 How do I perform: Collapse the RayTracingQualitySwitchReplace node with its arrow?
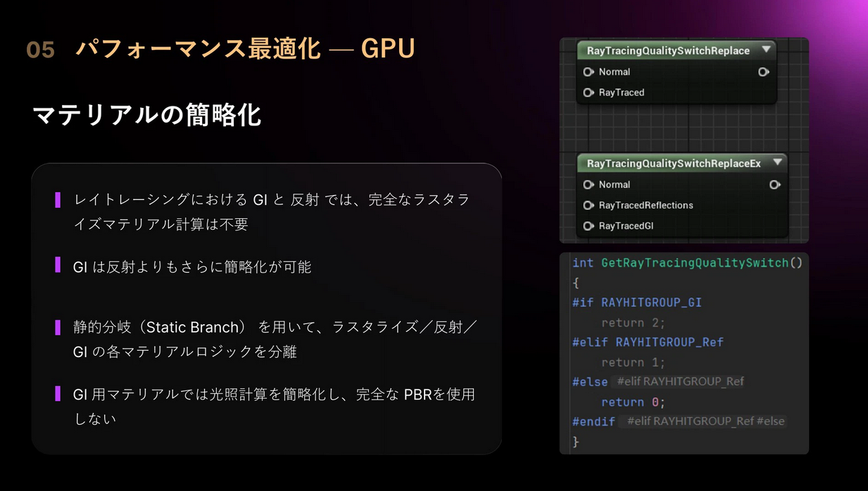[x=766, y=50]
